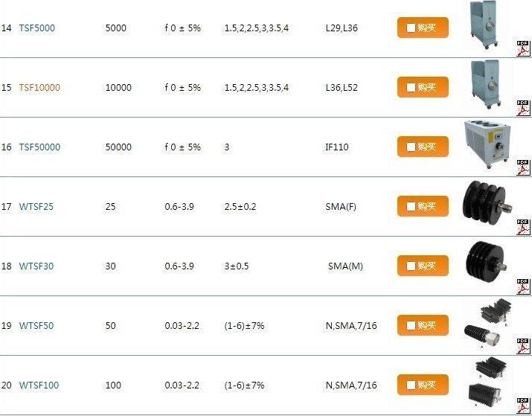
Task: Click the orange buy button for WTSF50
Action: [x=423, y=326]
